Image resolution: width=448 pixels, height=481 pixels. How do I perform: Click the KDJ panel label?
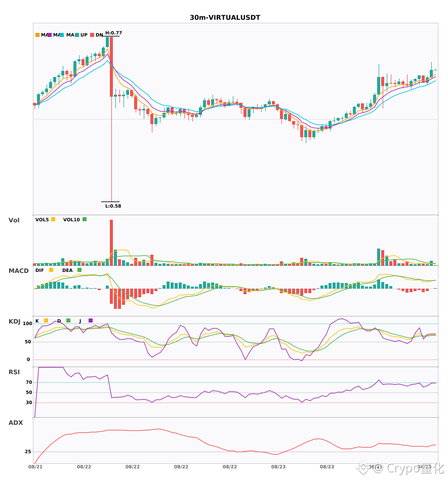(14, 321)
